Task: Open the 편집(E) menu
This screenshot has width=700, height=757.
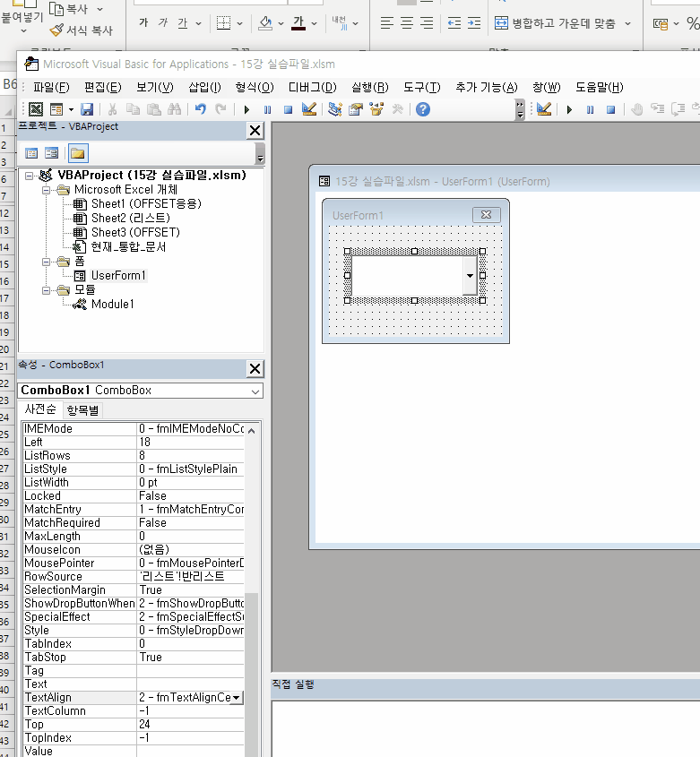Action: pos(103,88)
